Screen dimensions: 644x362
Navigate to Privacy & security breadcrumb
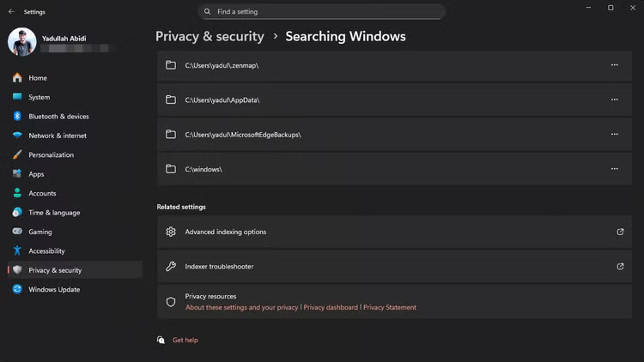210,37
